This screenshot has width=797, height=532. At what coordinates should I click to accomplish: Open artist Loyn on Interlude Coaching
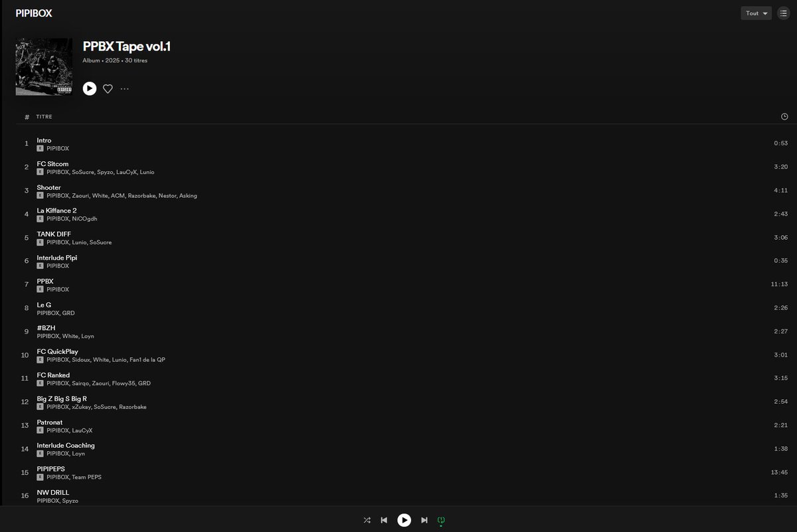(x=78, y=454)
